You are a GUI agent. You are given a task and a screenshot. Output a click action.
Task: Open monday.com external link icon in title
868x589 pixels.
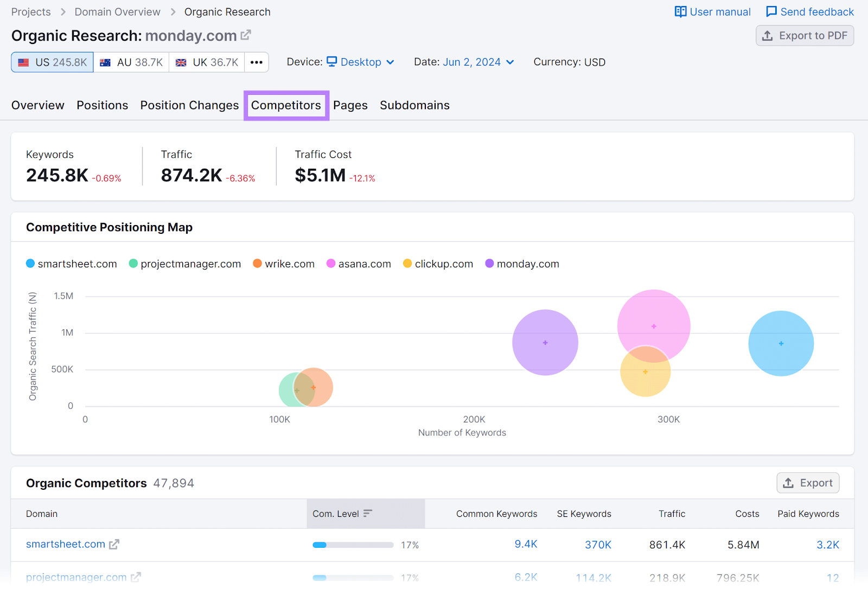[246, 35]
